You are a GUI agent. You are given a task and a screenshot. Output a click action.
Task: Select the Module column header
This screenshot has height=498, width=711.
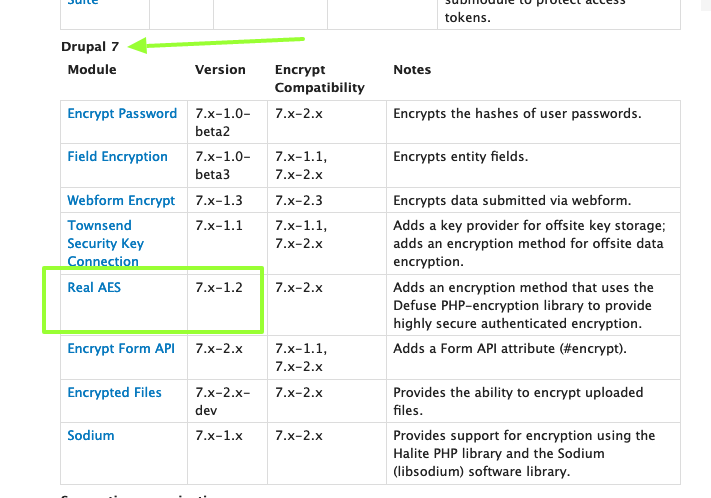click(92, 69)
